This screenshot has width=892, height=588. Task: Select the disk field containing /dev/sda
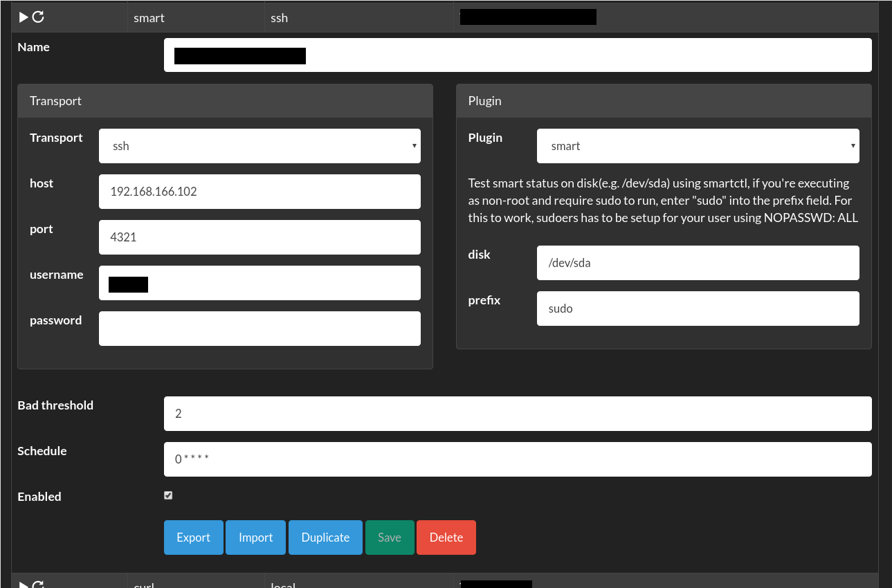point(698,263)
